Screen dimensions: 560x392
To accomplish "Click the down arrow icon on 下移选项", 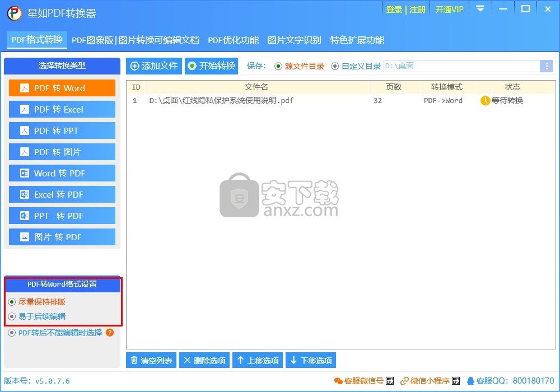I will (x=293, y=360).
